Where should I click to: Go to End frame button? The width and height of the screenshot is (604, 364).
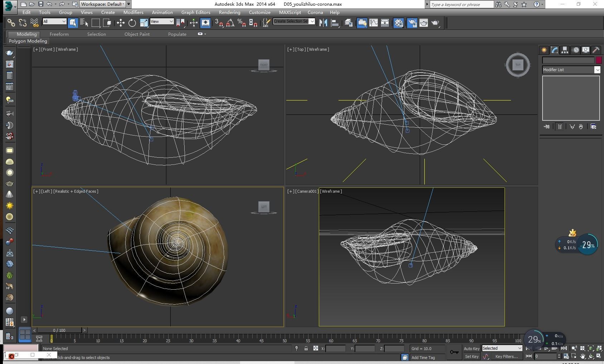click(x=564, y=348)
